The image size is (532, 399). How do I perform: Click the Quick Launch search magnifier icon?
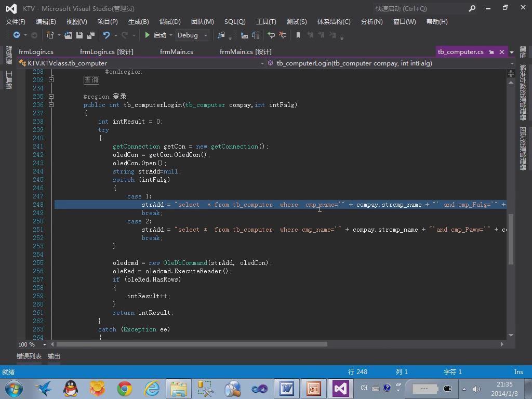[x=472, y=8]
